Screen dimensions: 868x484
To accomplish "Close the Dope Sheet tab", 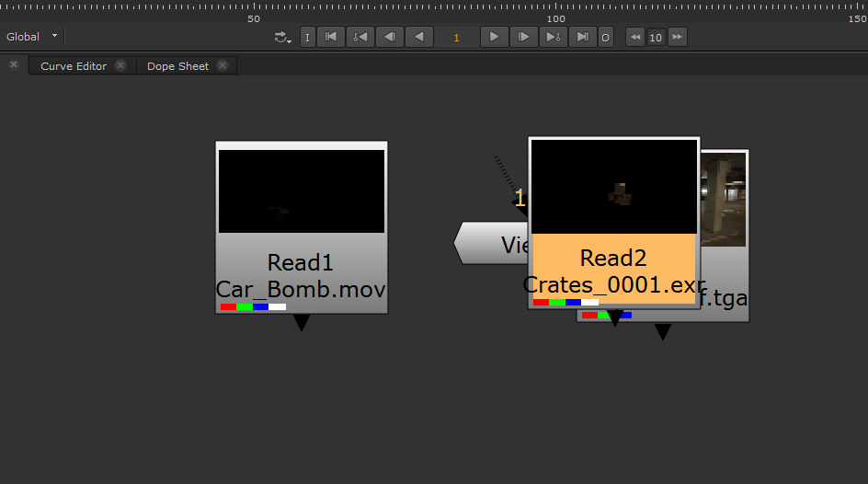I will click(x=223, y=65).
